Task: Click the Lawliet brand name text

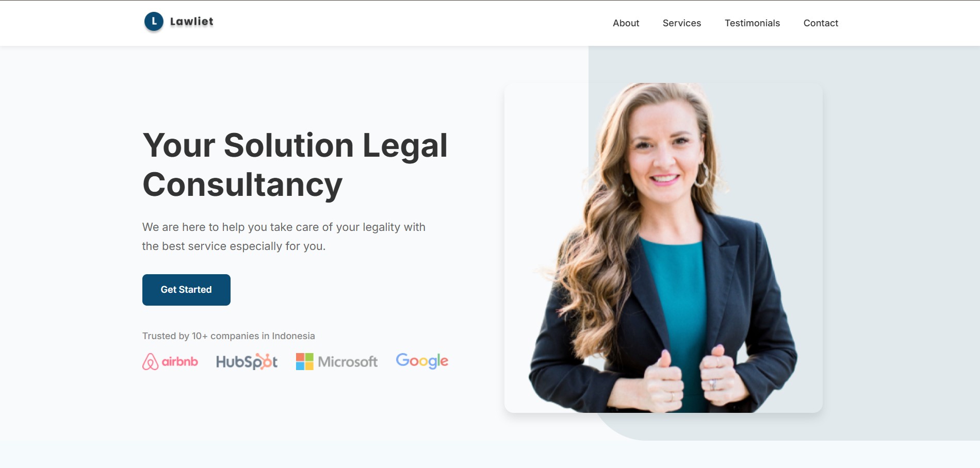Action: [191, 22]
